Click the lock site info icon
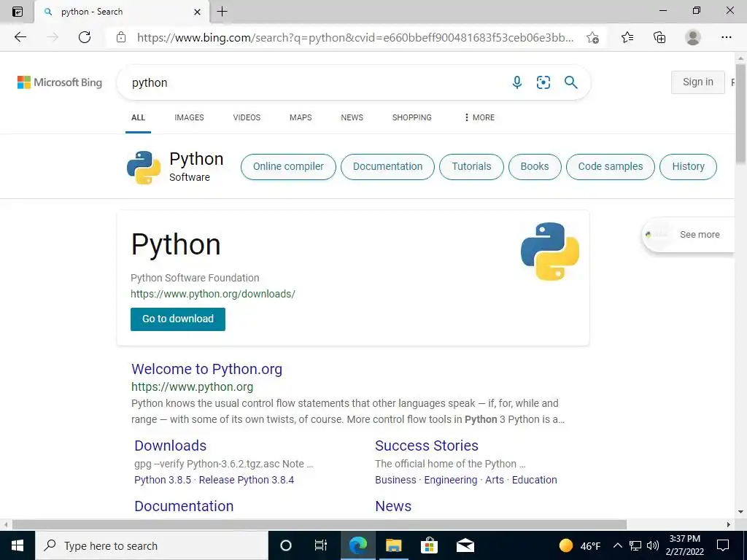The image size is (747, 560). (121, 37)
